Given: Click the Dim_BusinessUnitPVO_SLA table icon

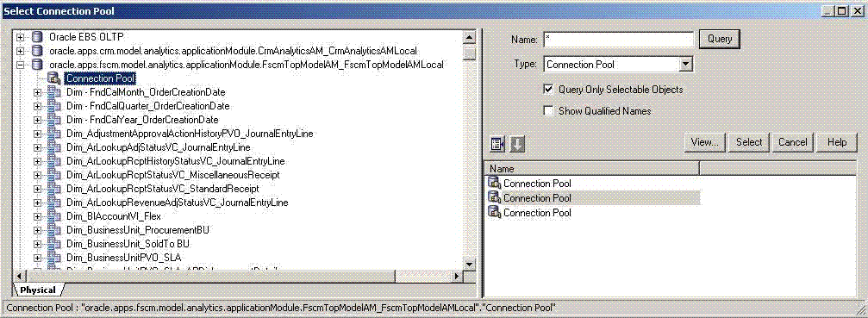Looking at the screenshot, I should point(54,258).
